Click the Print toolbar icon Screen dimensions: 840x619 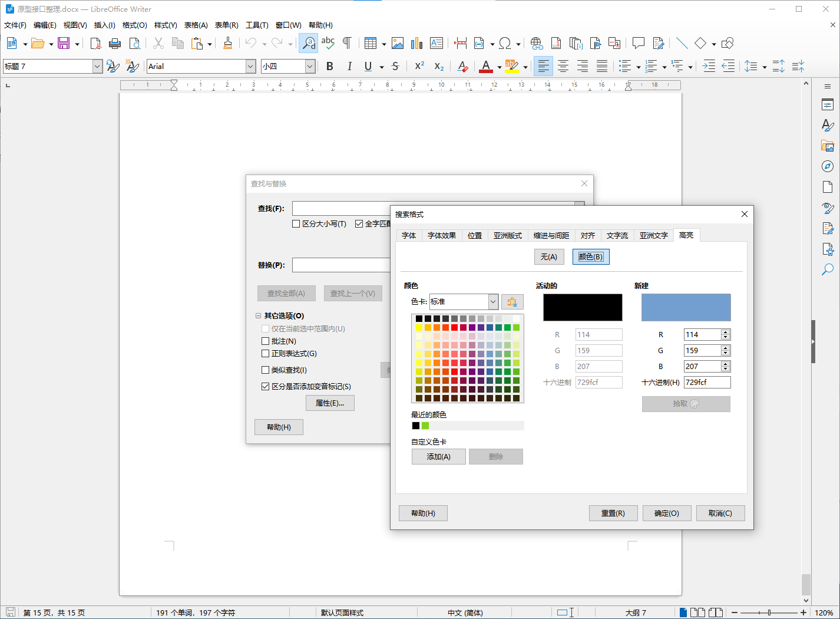point(115,44)
